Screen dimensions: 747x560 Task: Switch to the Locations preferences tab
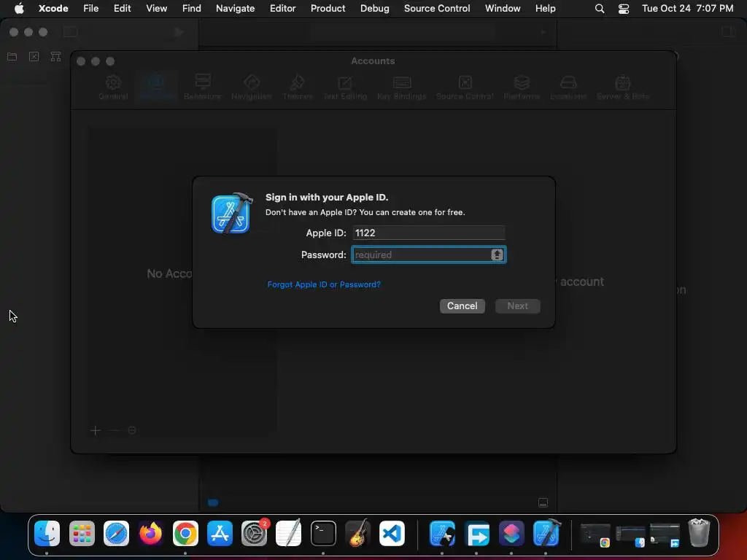[568, 87]
